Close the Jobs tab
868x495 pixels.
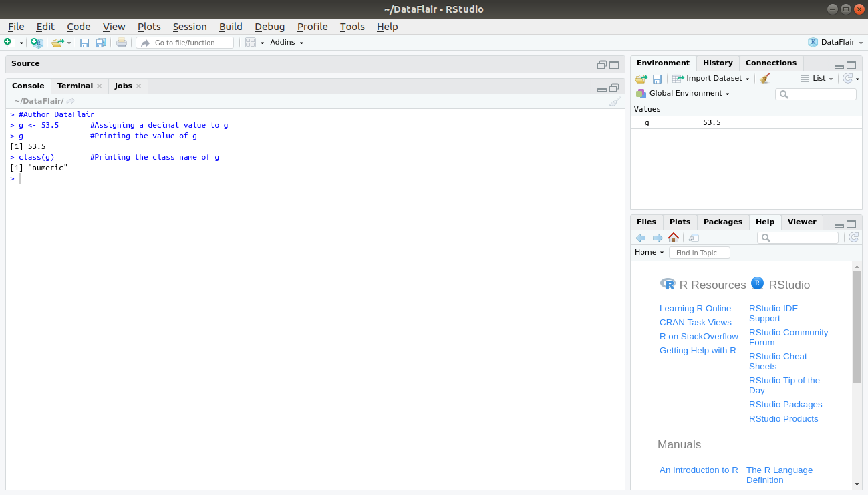click(139, 86)
